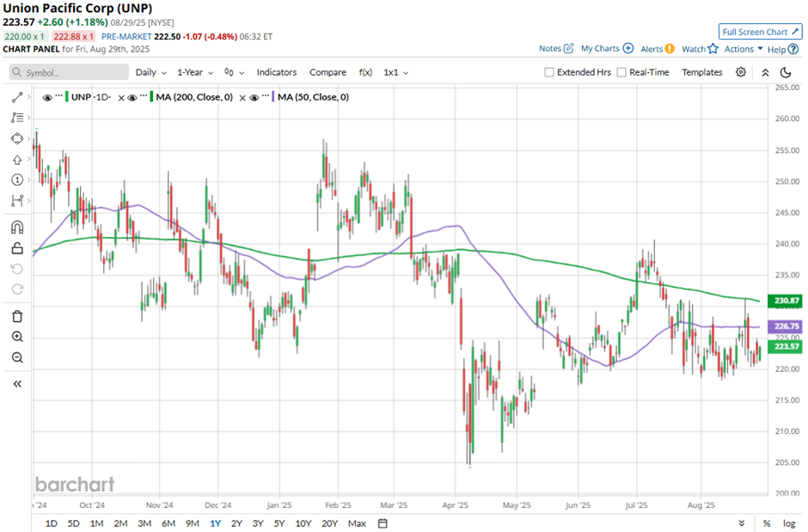
Task: Collapse toolbar with double up chevron
Action: tap(765, 72)
